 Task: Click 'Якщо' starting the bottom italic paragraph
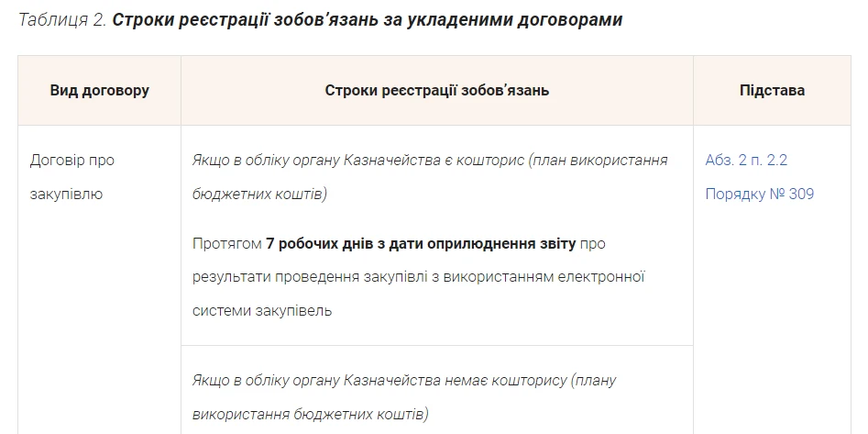[x=213, y=379]
